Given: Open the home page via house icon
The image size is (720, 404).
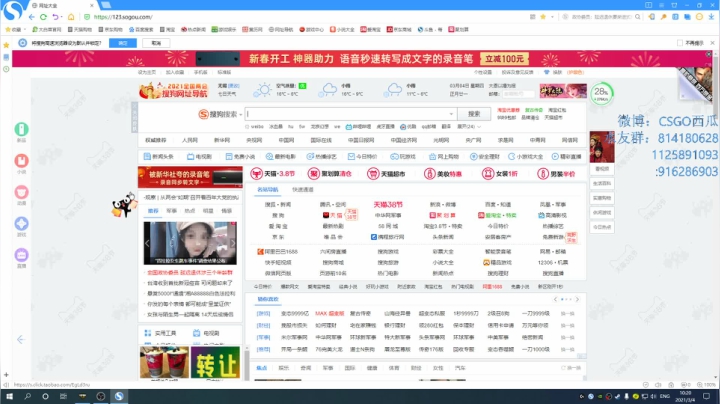Looking at the screenshot, I should tap(71, 17).
